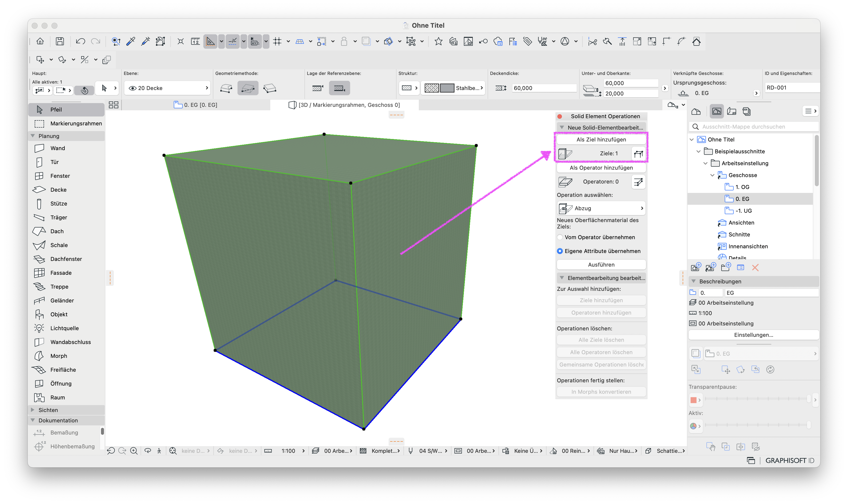Toggle the second Geometriemethode rectangle option
This screenshot has width=848, height=504.
[248, 88]
